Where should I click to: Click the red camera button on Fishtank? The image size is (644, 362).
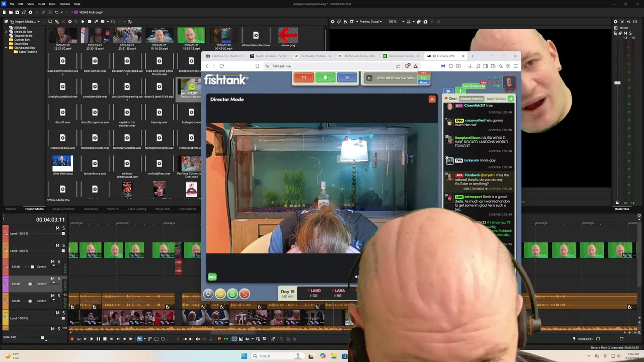tap(304, 77)
